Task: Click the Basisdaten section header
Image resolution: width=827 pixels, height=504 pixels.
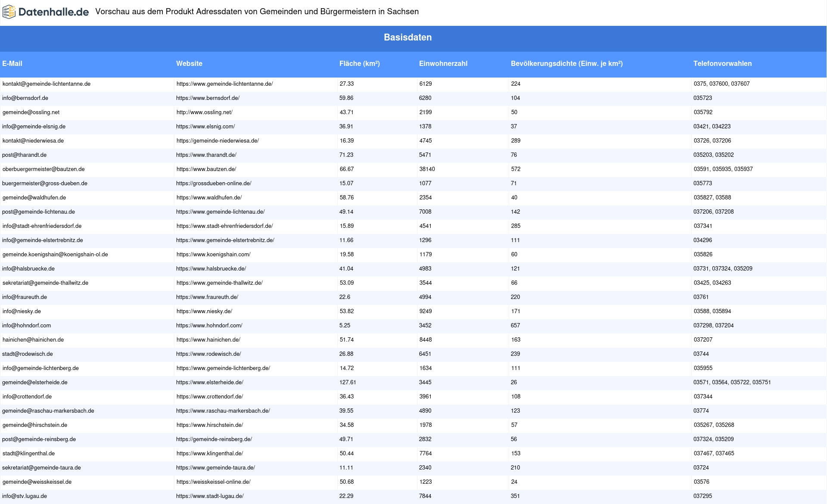Action: click(407, 37)
